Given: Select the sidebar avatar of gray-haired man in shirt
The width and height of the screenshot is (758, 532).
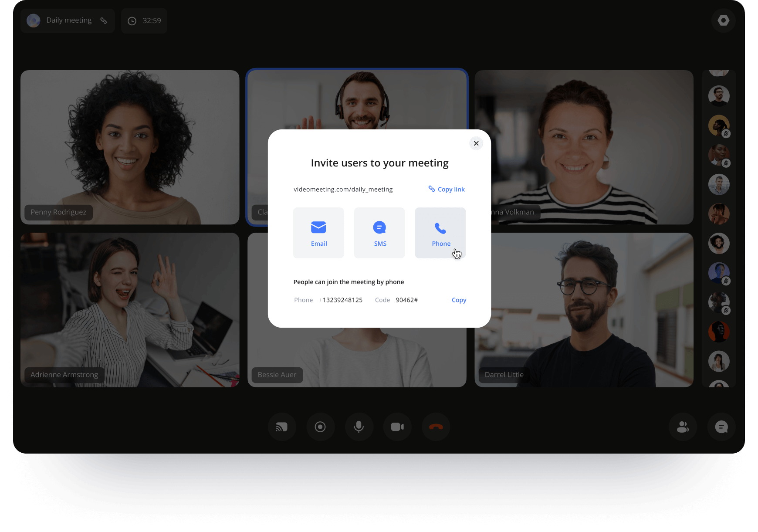Looking at the screenshot, I should (719, 184).
